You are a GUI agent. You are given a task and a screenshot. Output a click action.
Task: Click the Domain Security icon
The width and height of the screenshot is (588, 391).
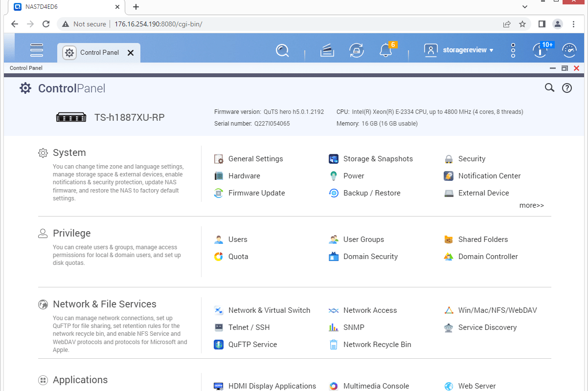[334, 257]
